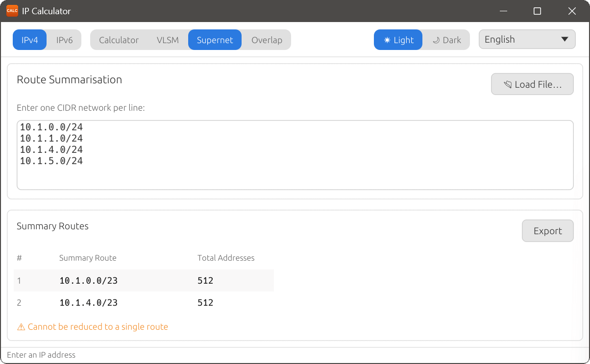Screen dimensions: 590x364
Task: Switch to IPv4 mode
Action: [x=30, y=40]
